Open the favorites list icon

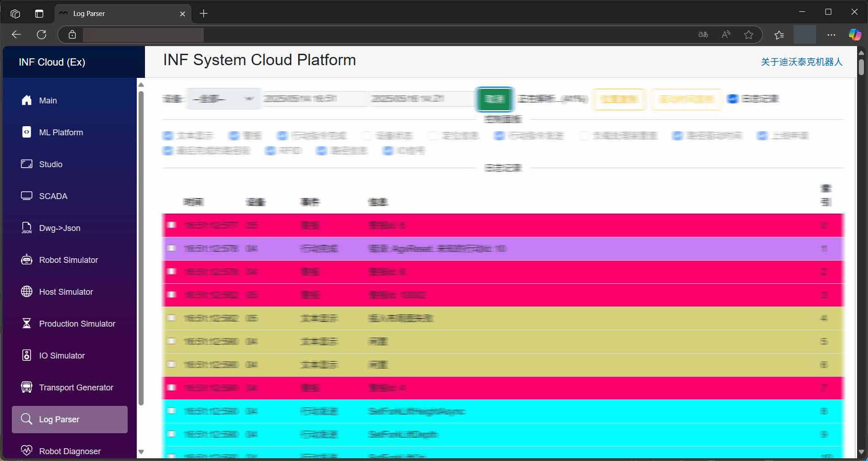pyautogui.click(x=779, y=35)
